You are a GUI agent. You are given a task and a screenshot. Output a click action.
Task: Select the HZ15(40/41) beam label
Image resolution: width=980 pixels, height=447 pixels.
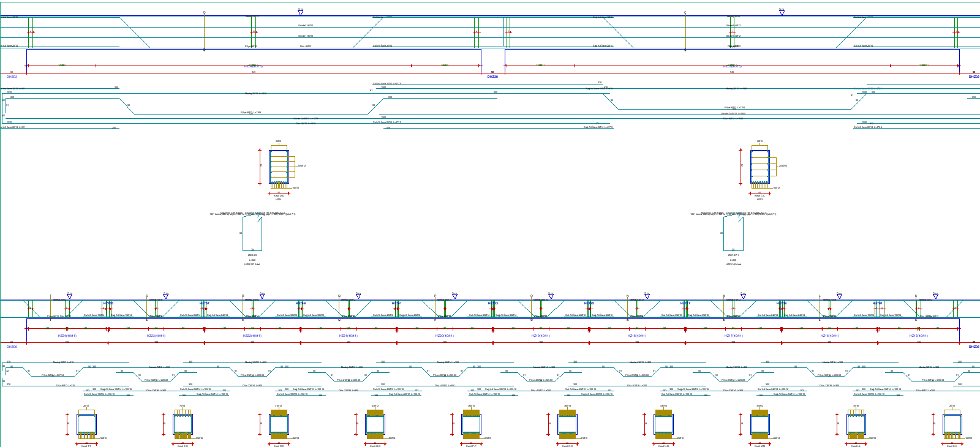[x=919, y=336]
